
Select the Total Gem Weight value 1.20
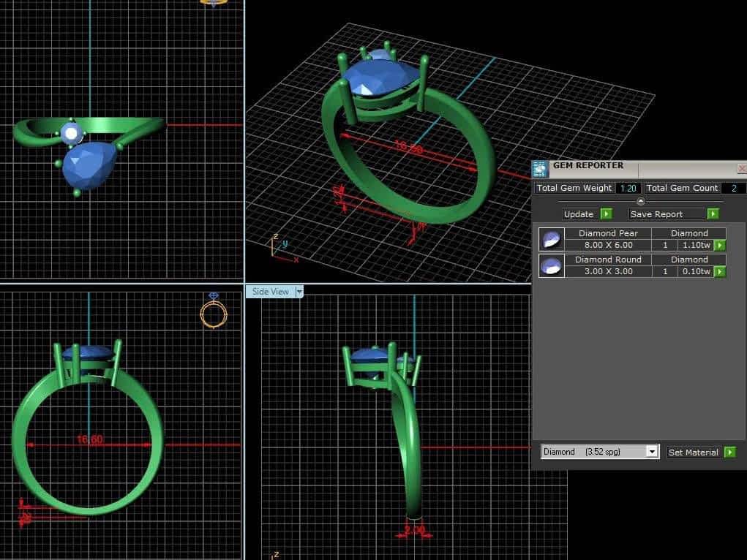(628, 188)
